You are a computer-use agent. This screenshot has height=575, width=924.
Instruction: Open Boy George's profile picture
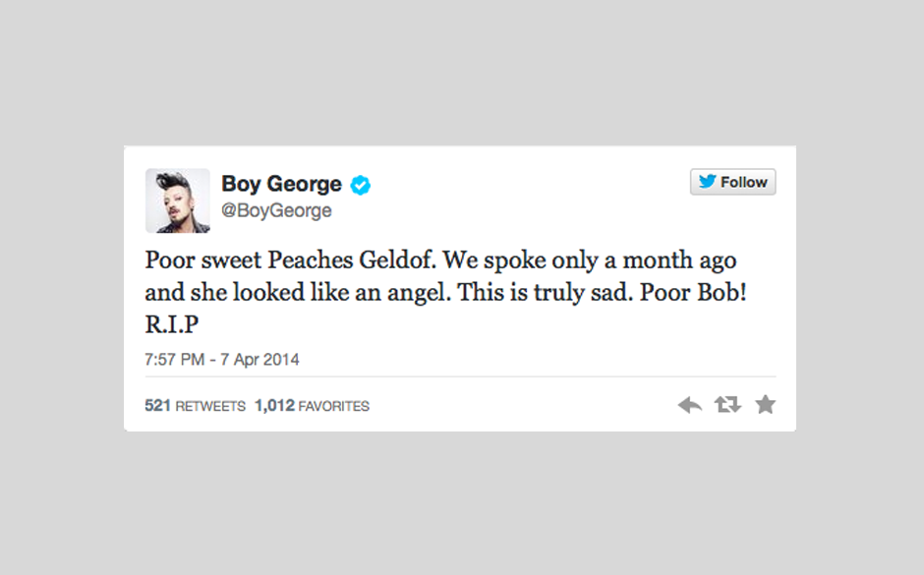point(178,201)
